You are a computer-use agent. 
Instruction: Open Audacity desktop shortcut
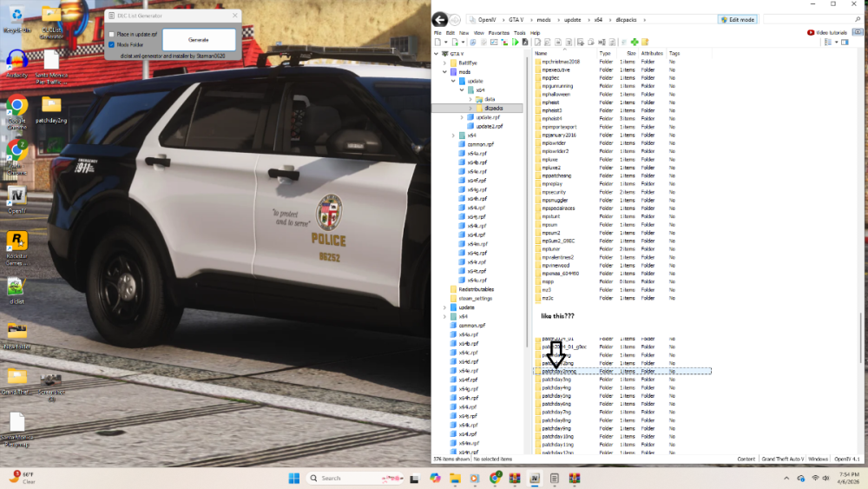coord(16,64)
